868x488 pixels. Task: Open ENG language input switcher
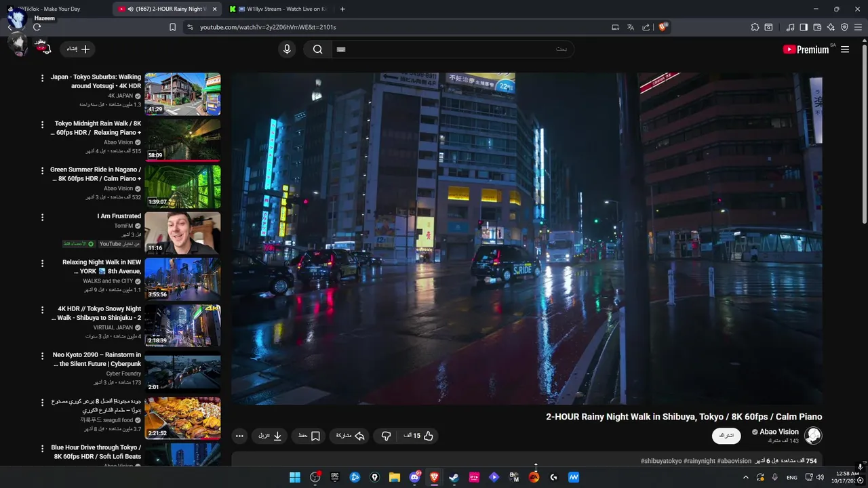click(x=791, y=477)
